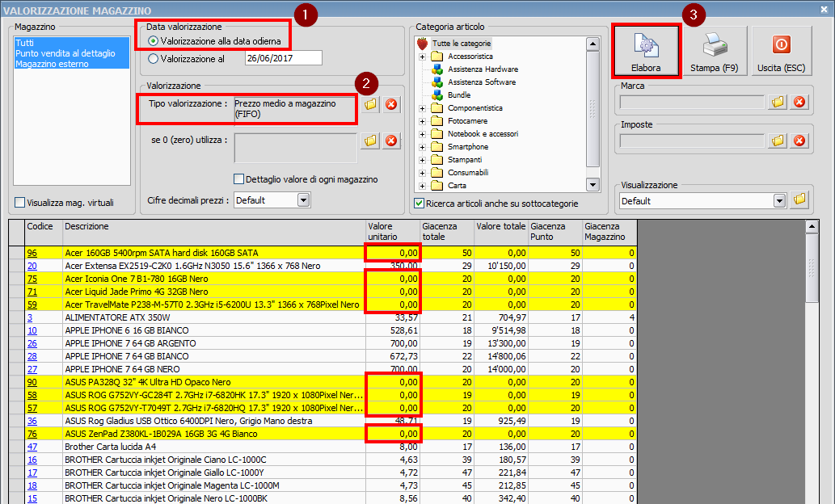Expand 'Notebook e accessori' category
The image size is (835, 504).
[x=422, y=134]
